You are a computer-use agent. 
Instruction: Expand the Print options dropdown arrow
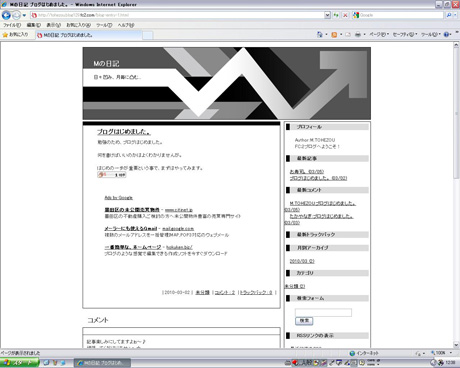coord(364,35)
